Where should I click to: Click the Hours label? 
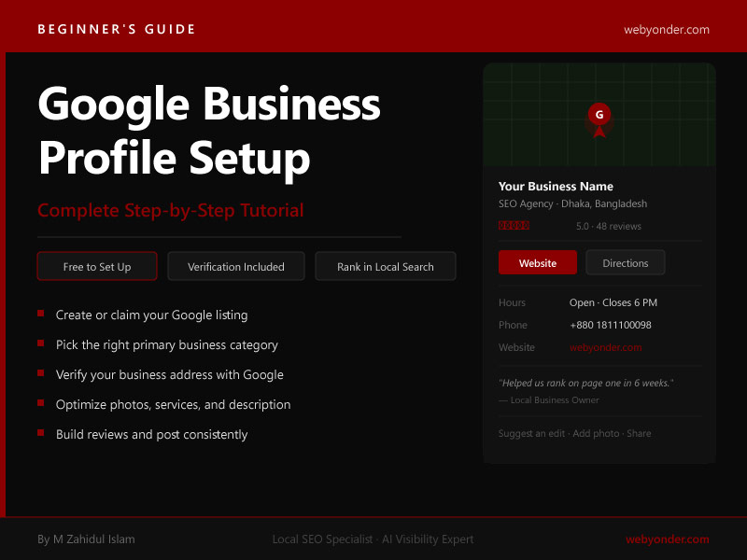click(x=512, y=302)
